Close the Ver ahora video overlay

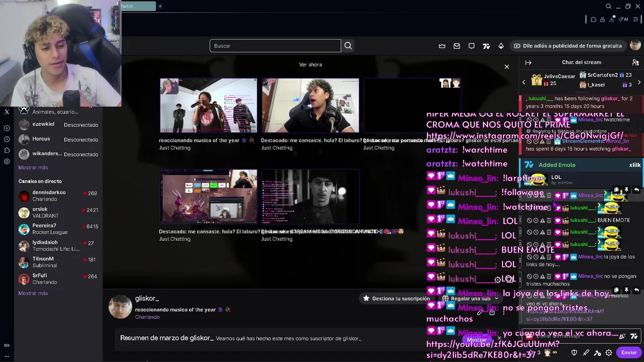[x=507, y=66]
